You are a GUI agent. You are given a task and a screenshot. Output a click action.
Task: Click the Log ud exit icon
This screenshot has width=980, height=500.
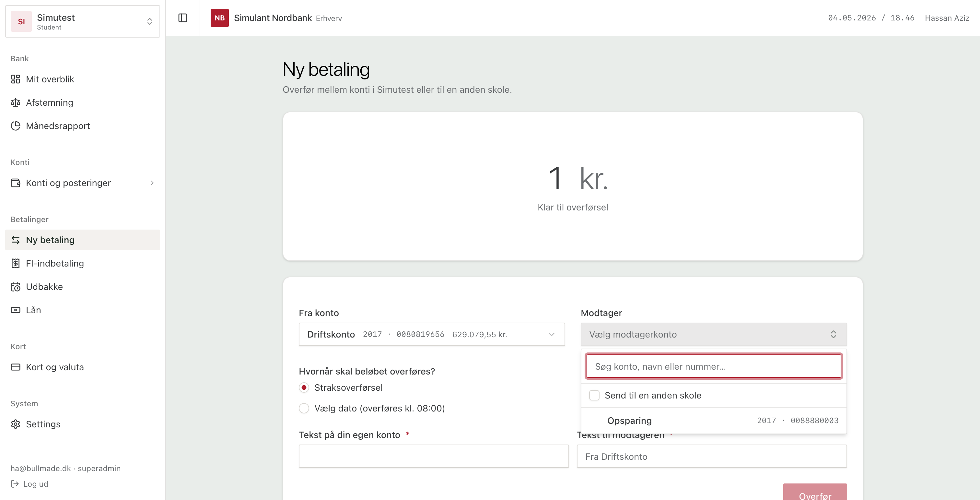[x=15, y=484]
